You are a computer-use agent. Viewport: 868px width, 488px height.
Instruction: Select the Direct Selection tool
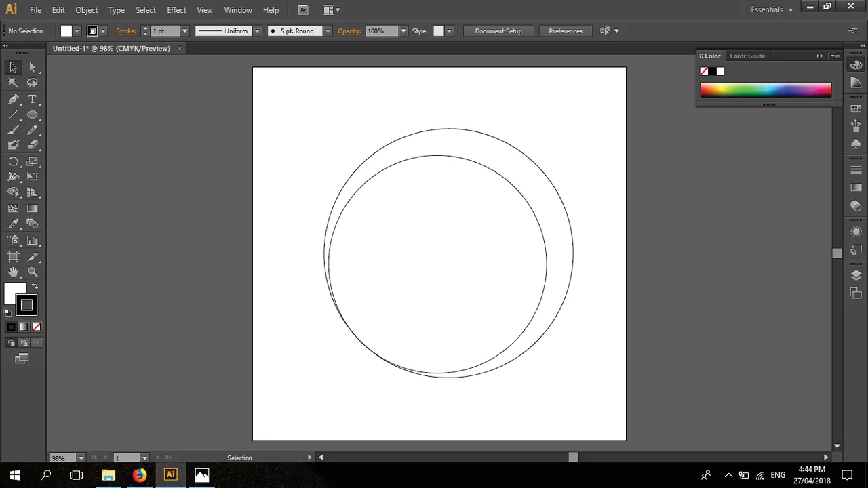click(x=33, y=67)
